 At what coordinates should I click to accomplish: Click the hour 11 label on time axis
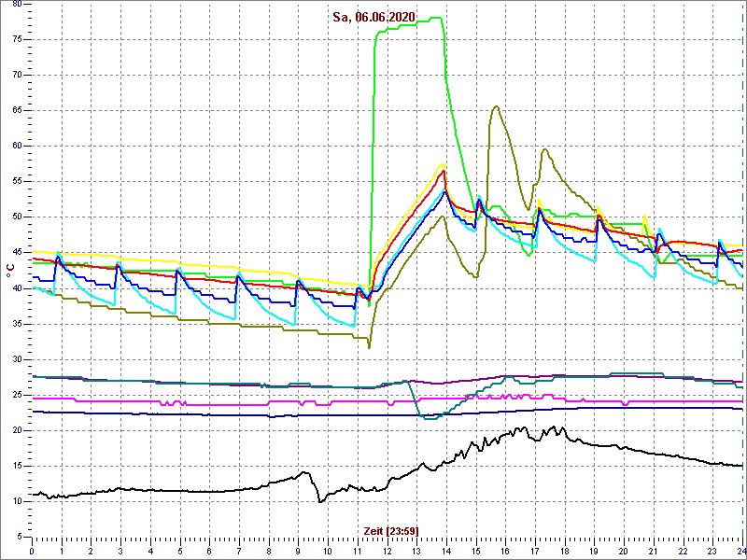pos(358,552)
